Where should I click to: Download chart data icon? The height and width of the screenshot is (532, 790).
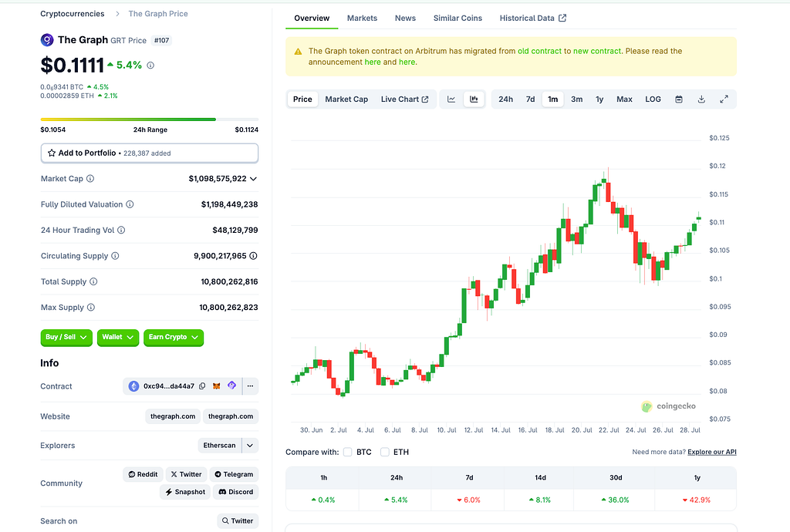coord(701,99)
